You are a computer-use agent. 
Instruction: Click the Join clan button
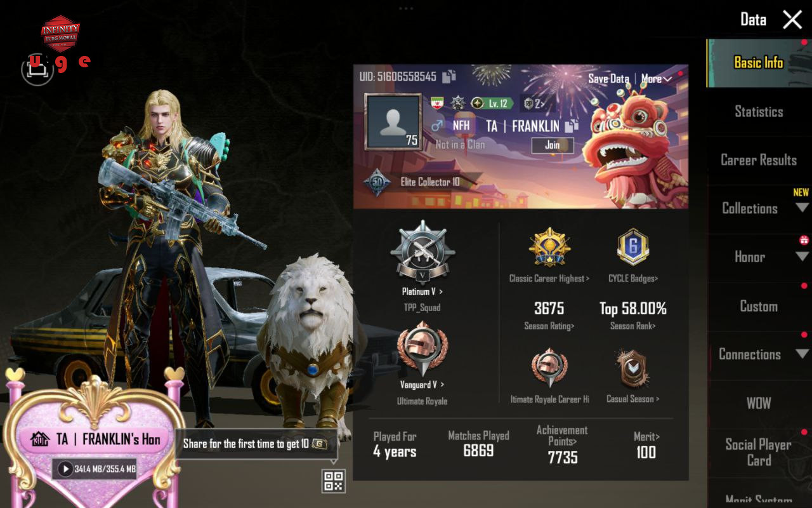[553, 145]
